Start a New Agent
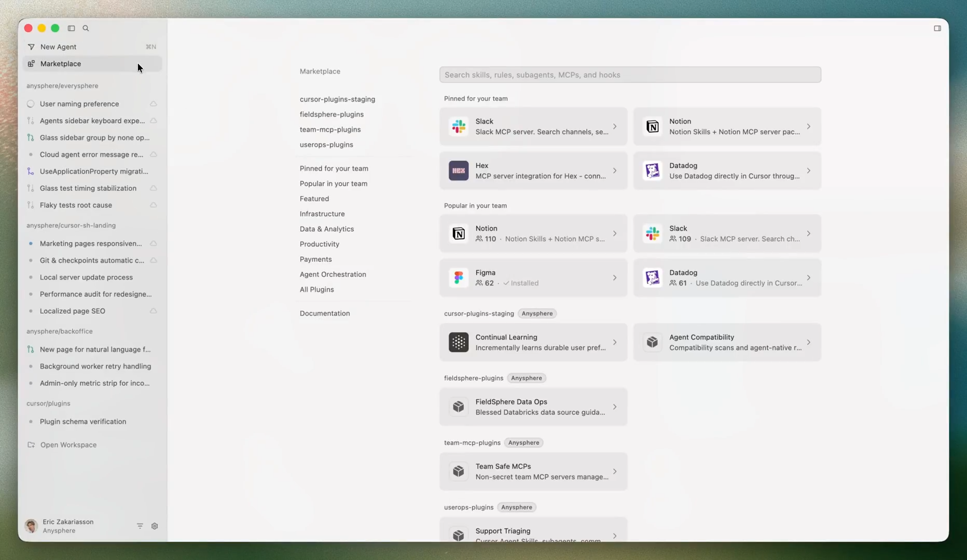 click(92, 47)
